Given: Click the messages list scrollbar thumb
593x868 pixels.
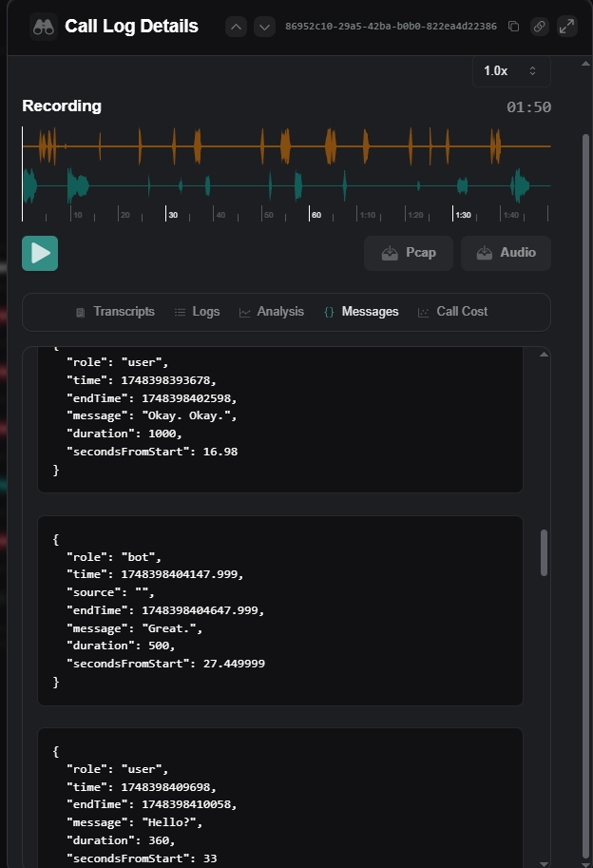Looking at the screenshot, I should (x=544, y=552).
